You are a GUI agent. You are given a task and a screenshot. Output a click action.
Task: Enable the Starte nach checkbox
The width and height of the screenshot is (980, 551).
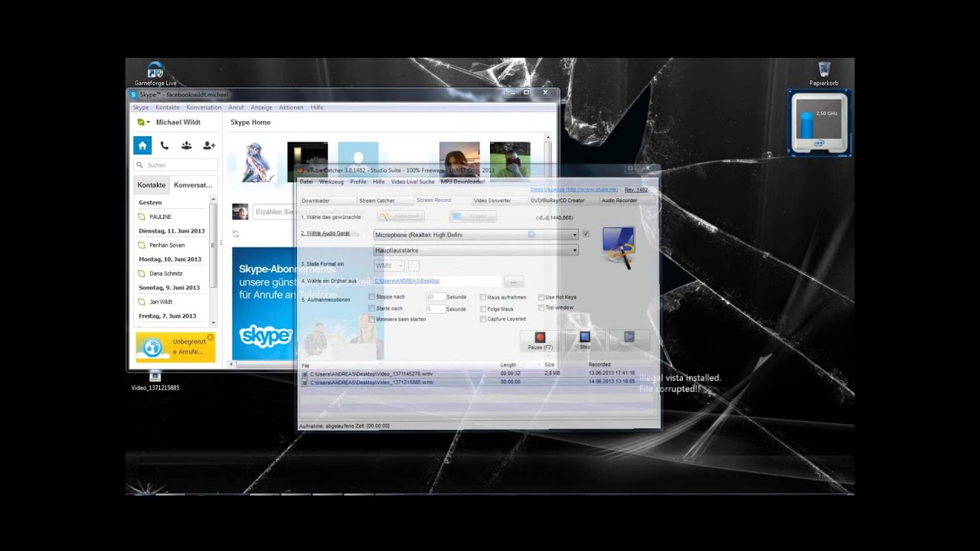pos(372,308)
